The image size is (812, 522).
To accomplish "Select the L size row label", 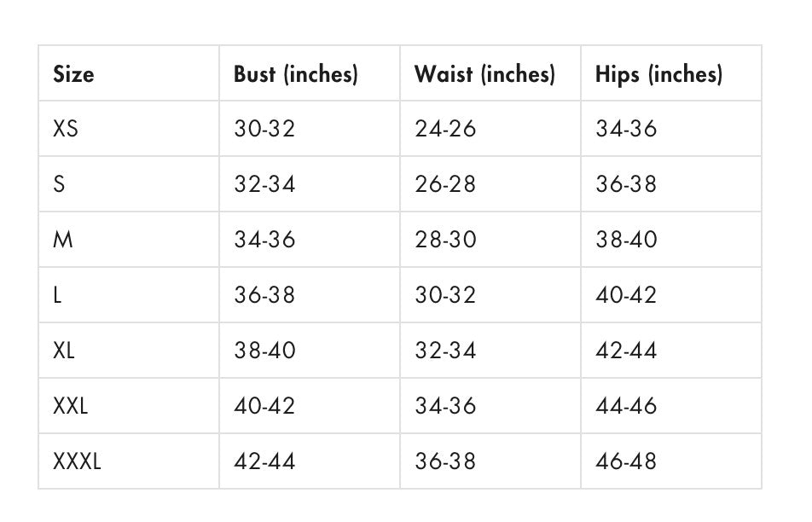I will (x=57, y=295).
